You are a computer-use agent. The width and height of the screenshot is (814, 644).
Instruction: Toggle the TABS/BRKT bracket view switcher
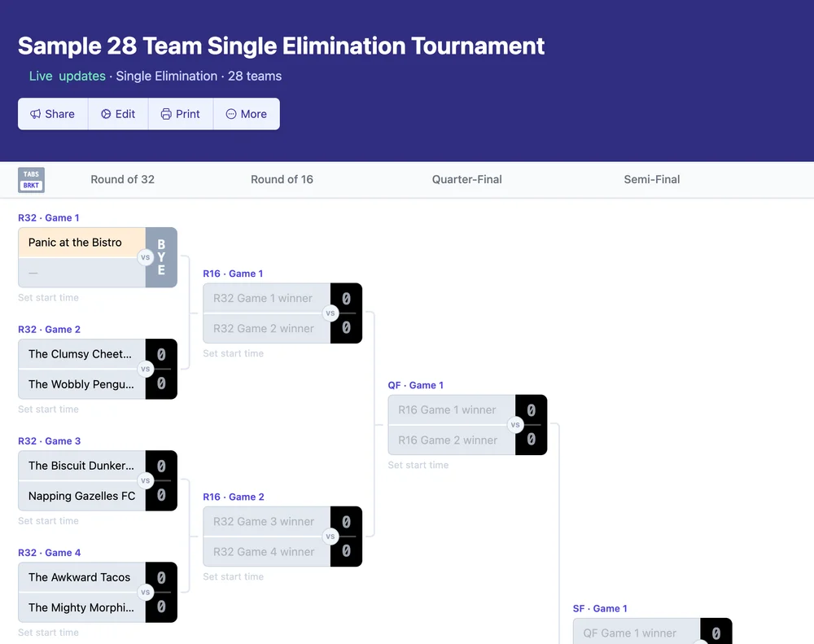[31, 179]
